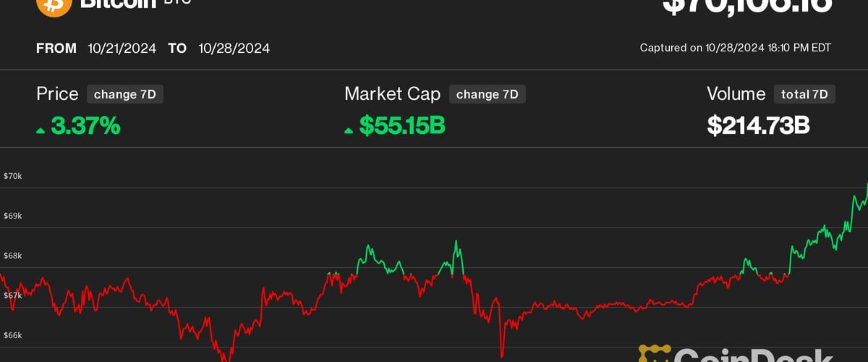The height and width of the screenshot is (362, 868).
Task: Click the $55.15B market cap value
Action: pos(402,127)
